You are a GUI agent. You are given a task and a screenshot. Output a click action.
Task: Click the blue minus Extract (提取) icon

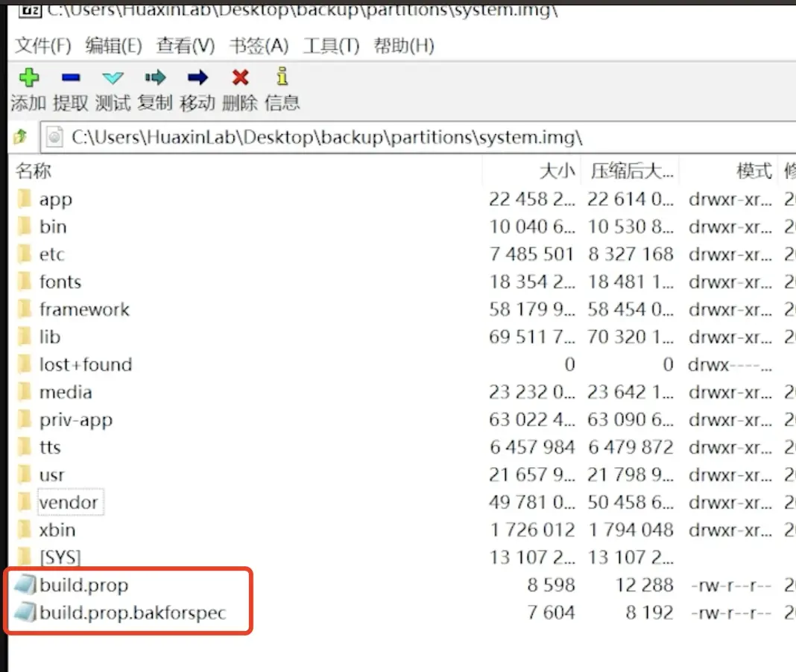tap(71, 77)
